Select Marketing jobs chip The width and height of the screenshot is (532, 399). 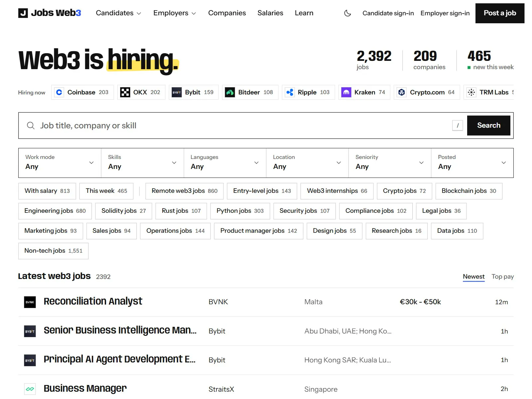[x=51, y=231]
